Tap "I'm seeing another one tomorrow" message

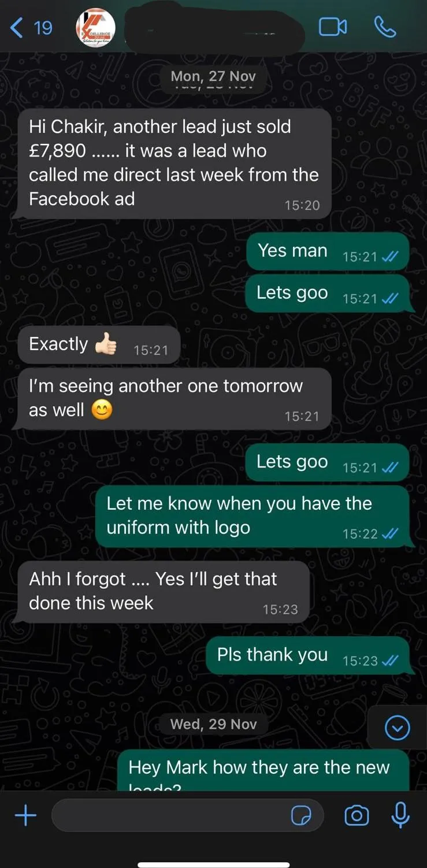(x=172, y=398)
